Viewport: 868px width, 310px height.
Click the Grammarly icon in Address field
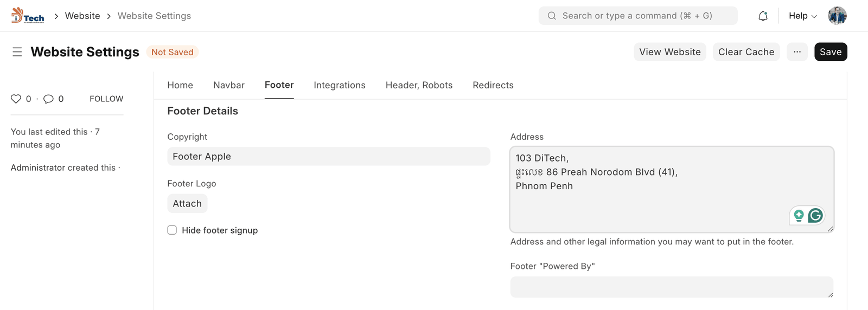(x=815, y=216)
